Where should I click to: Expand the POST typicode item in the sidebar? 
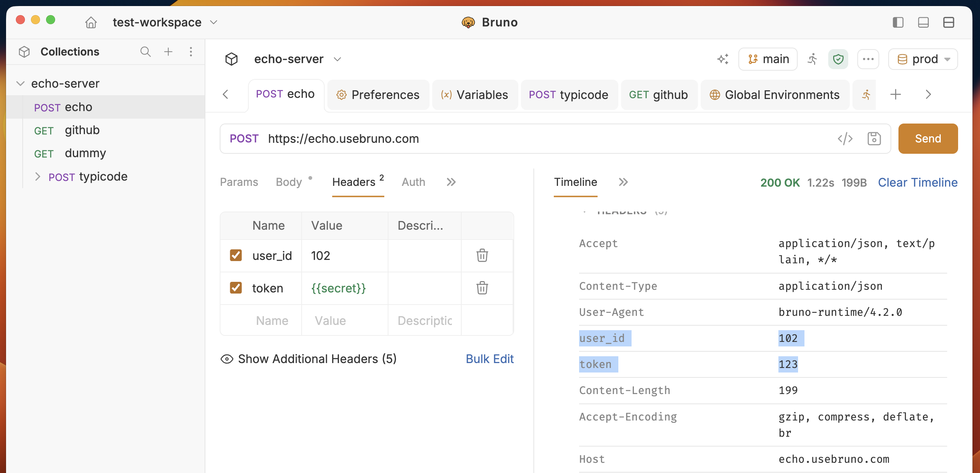[37, 177]
